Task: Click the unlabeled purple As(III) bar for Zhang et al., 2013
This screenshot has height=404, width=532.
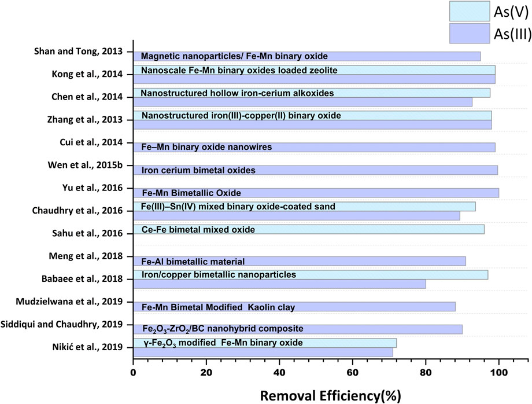Action: tap(312, 124)
